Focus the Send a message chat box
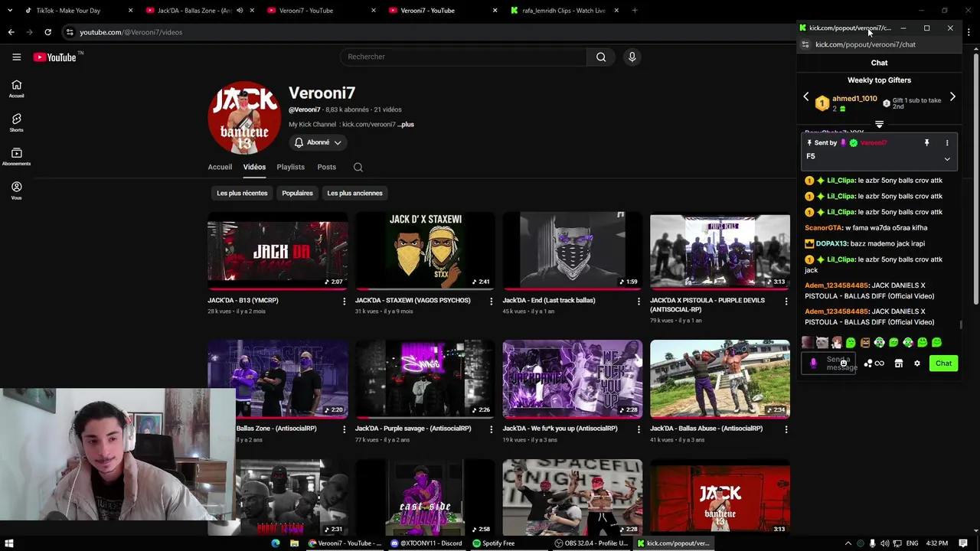The height and width of the screenshot is (551, 980). [x=828, y=364]
